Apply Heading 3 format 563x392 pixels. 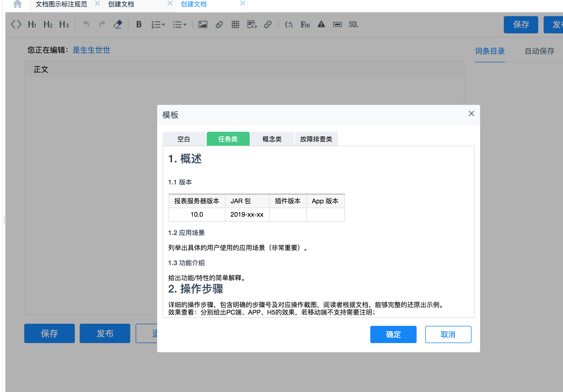64,24
